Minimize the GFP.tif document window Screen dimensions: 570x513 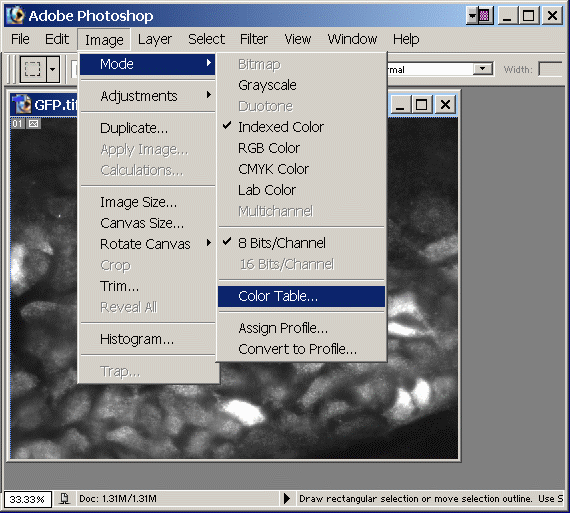(400, 105)
